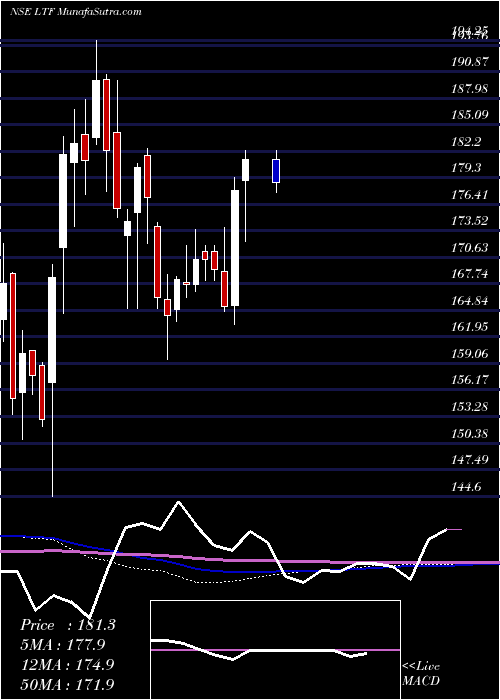Screen dimensions: 500x700
Task: Click the 159.06 price axis label
Action: 469,354
